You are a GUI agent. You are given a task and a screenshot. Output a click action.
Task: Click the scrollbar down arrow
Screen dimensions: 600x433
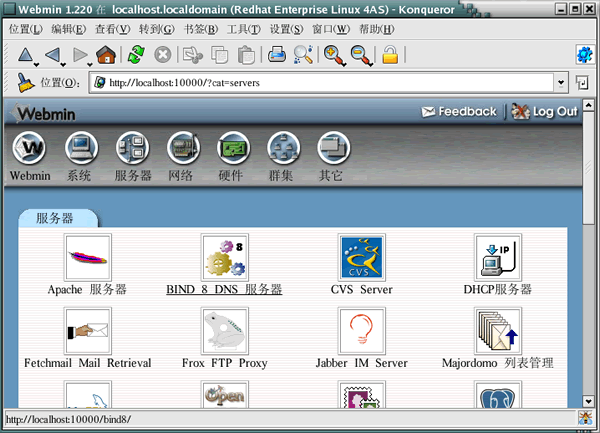click(588, 401)
